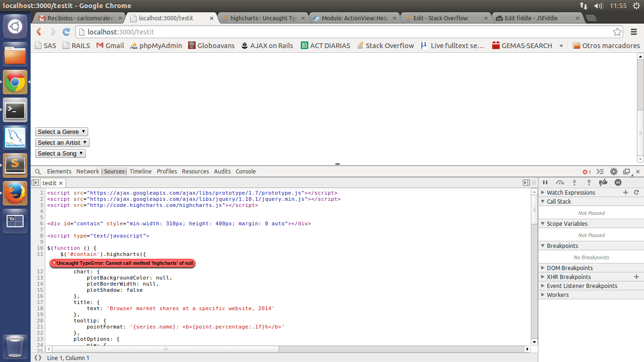644x362 pixels.
Task: Open DevTools search magnifier
Action: [38, 172]
